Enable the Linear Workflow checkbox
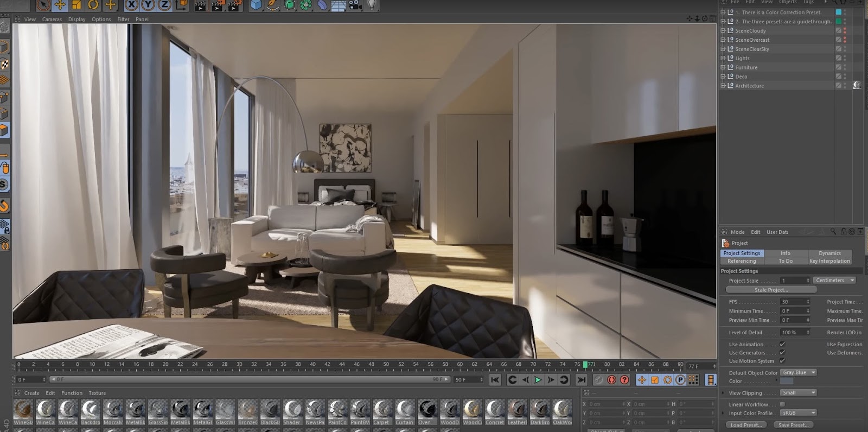The image size is (868, 432). [782, 404]
